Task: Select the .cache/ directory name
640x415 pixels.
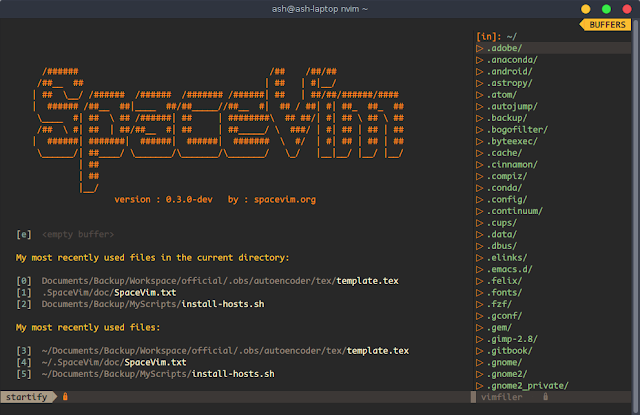Action: (x=504, y=153)
